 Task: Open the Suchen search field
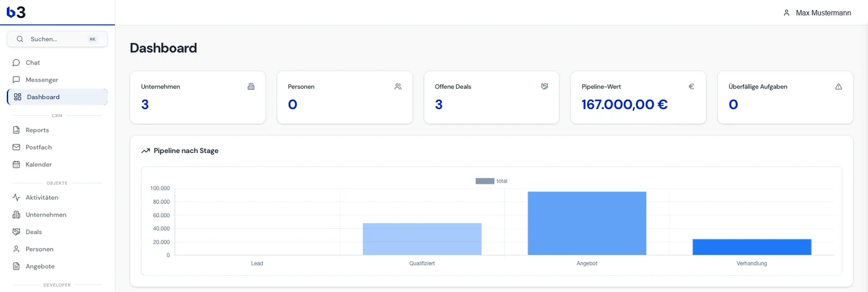point(57,39)
